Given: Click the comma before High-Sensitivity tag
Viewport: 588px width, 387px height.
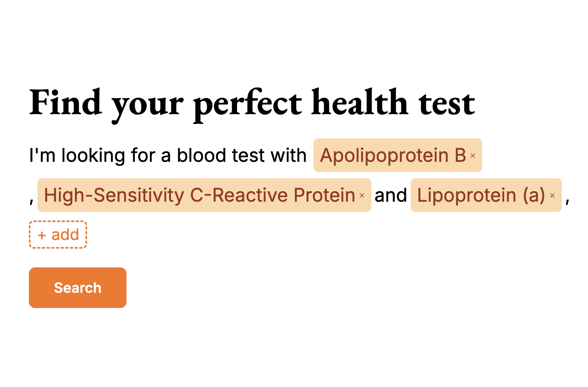Looking at the screenshot, I should [x=32, y=200].
